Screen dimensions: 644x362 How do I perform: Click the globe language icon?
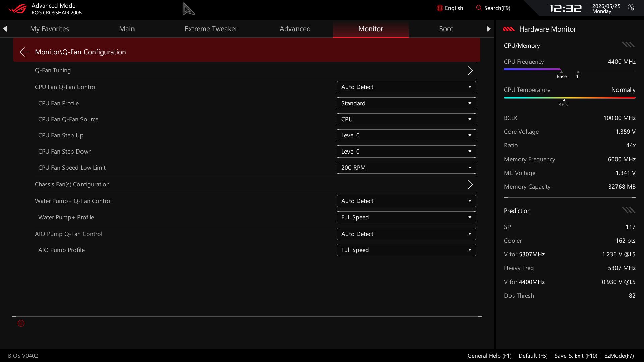(440, 8)
